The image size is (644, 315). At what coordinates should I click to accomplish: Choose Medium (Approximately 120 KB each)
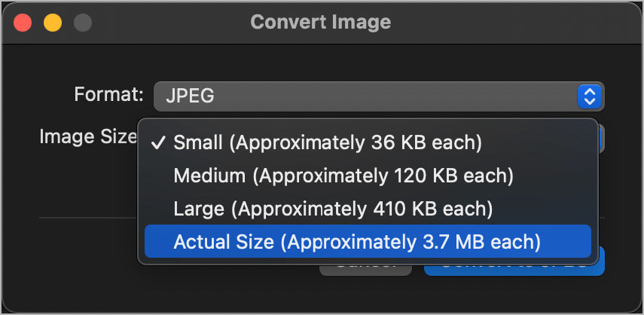[343, 176]
